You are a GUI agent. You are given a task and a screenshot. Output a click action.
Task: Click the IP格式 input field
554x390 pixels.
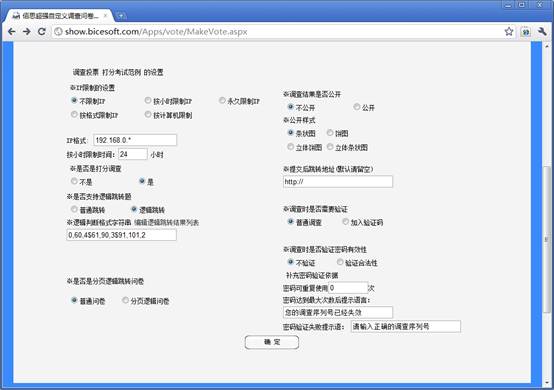pyautogui.click(x=135, y=140)
